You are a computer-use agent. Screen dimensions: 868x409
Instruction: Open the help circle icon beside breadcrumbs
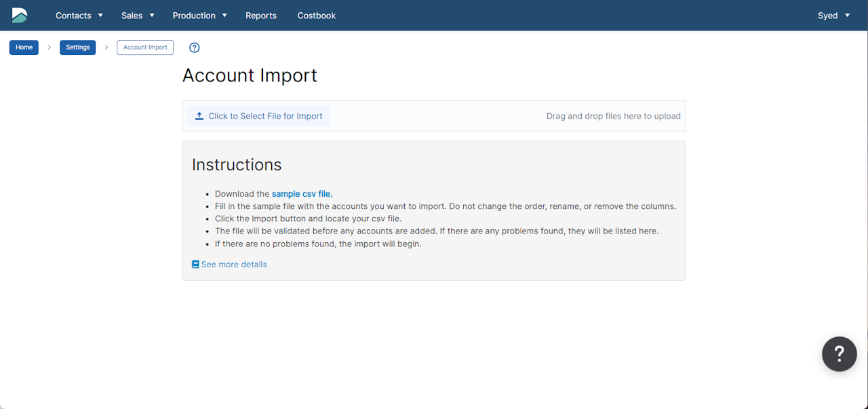[195, 47]
